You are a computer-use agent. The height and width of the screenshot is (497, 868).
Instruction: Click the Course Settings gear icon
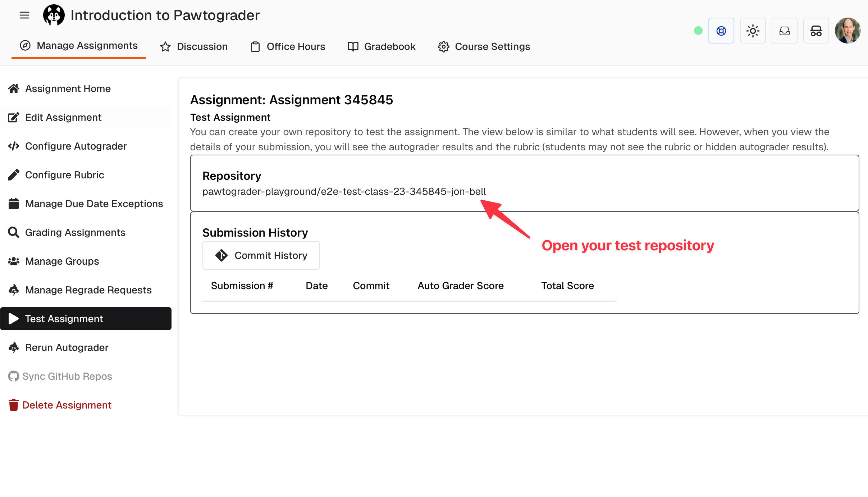point(443,46)
